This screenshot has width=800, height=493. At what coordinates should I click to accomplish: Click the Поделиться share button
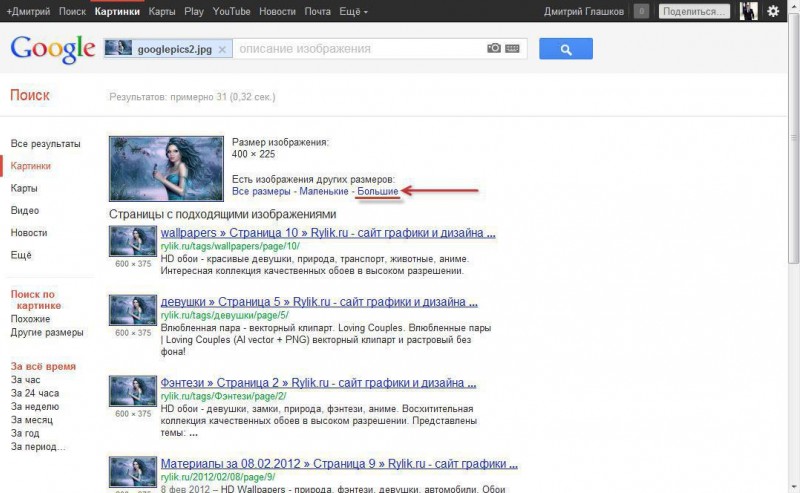point(694,11)
